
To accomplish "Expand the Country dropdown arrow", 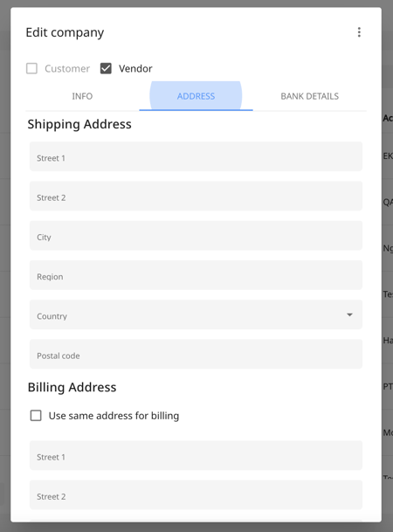I will (349, 314).
